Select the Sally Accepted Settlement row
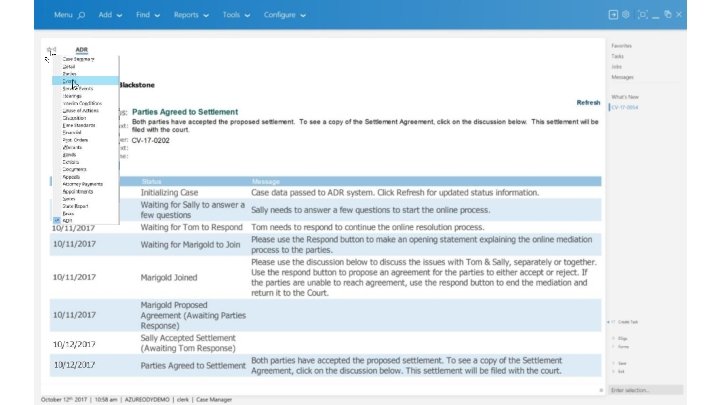The image size is (720, 405). coord(326,343)
